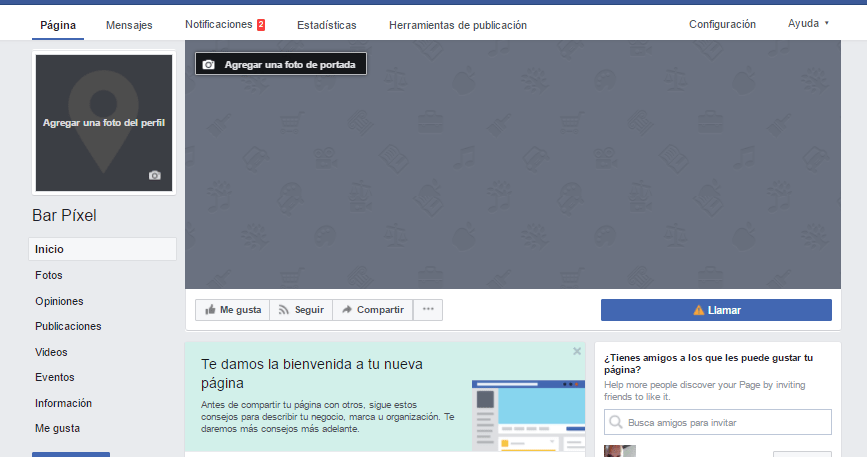Click the friend's profile thumbnail below the search
The height and width of the screenshot is (457, 867).
(620, 451)
